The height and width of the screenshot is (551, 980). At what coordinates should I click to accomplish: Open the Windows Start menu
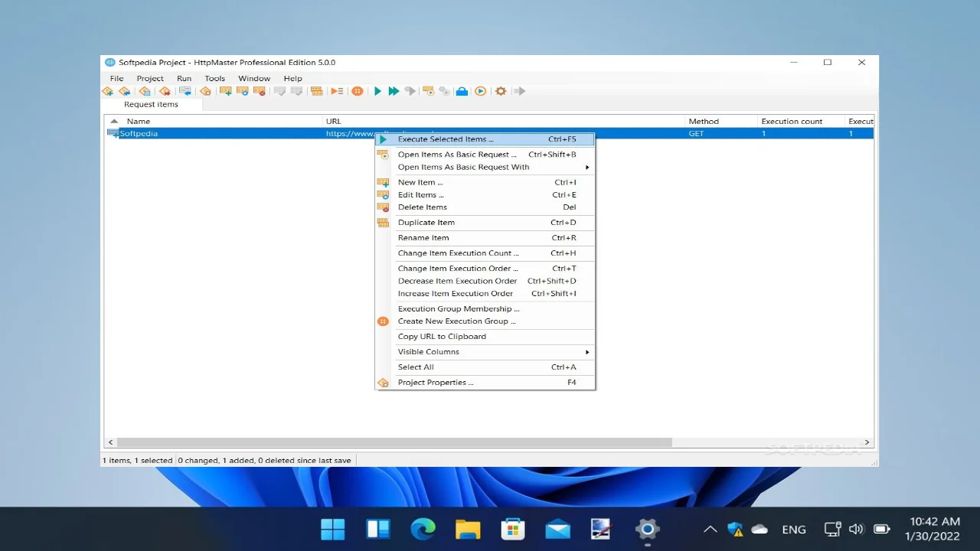[332, 529]
